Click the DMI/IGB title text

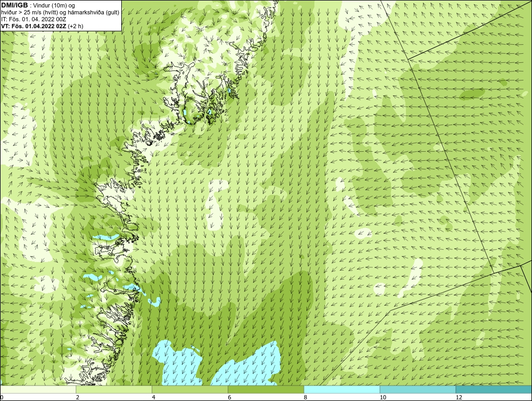14,5
